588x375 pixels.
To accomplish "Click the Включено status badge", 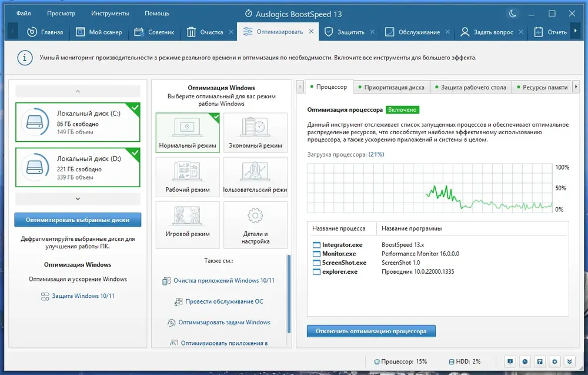I will pyautogui.click(x=402, y=110).
